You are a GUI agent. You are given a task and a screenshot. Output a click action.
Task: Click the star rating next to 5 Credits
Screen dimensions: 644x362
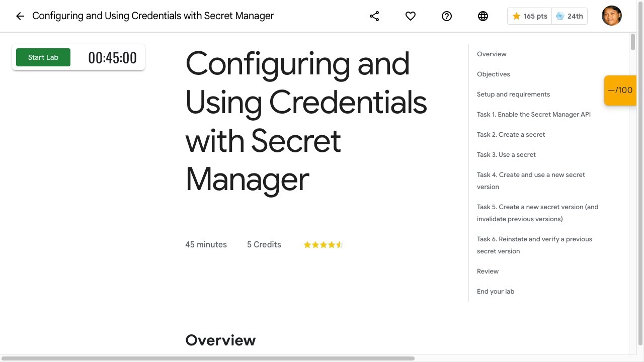tap(323, 245)
